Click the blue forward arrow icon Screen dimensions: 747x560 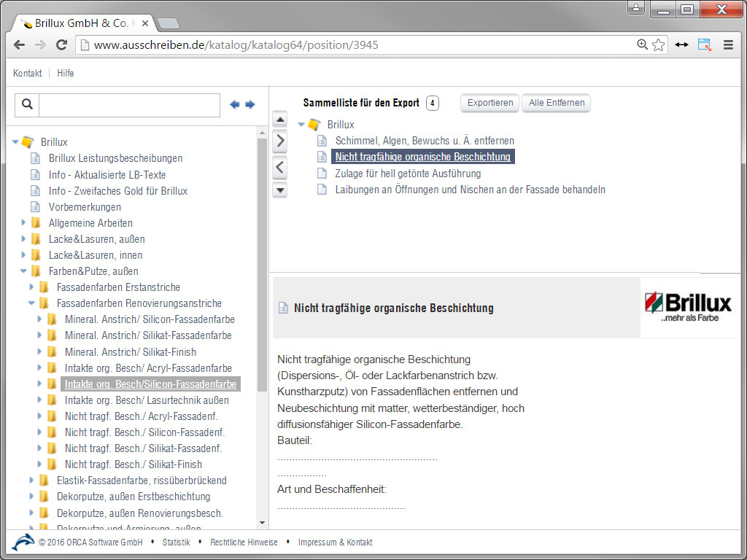point(250,105)
